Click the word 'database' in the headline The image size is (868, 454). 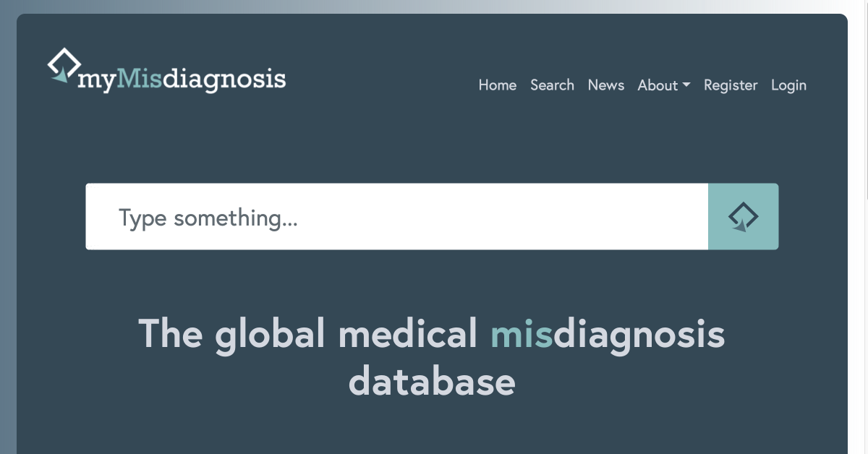pos(432,381)
